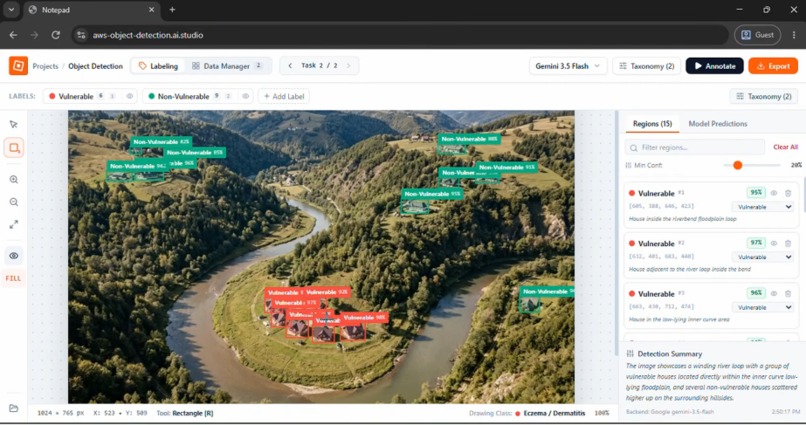Open Taxonomy (2) in top header
The height and width of the screenshot is (425, 806).
(x=647, y=66)
